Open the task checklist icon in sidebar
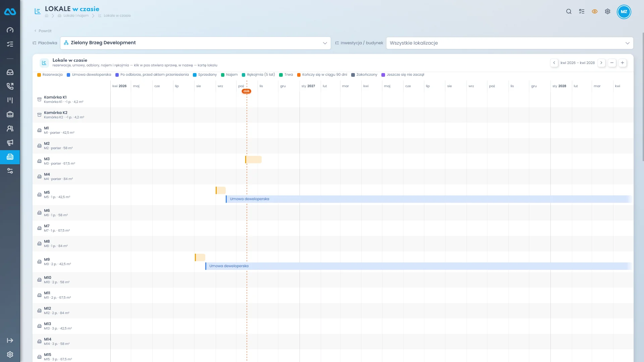The image size is (644, 362). pyautogui.click(x=10, y=44)
